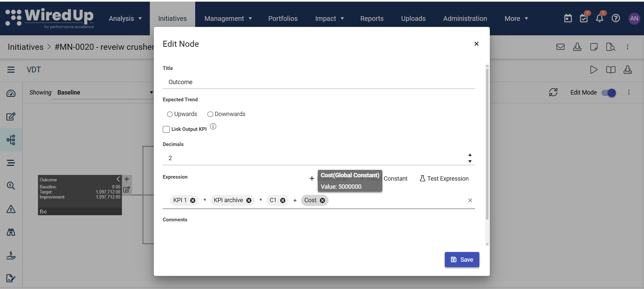Collapse the Outcome node chevron
This screenshot has width=644, height=289.
(x=118, y=179)
